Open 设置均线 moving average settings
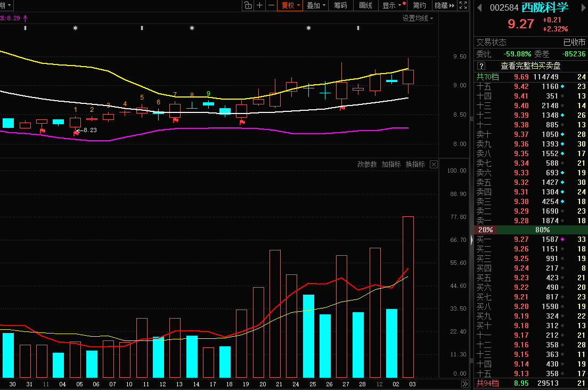The height and width of the screenshot is (390, 588). click(x=418, y=18)
